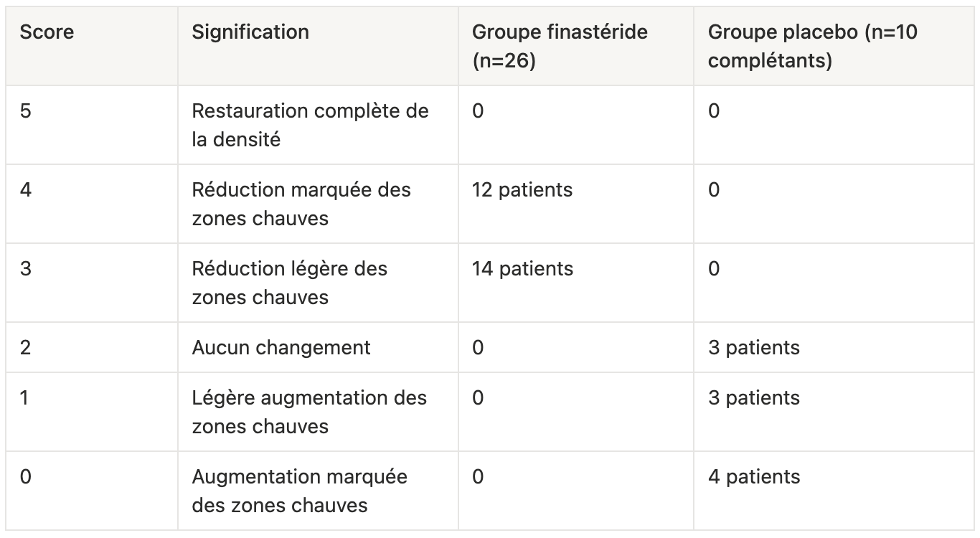The image size is (980, 538).
Task: Select the "Groupe finastéride (n=26)" header cell
Action: click(x=560, y=47)
